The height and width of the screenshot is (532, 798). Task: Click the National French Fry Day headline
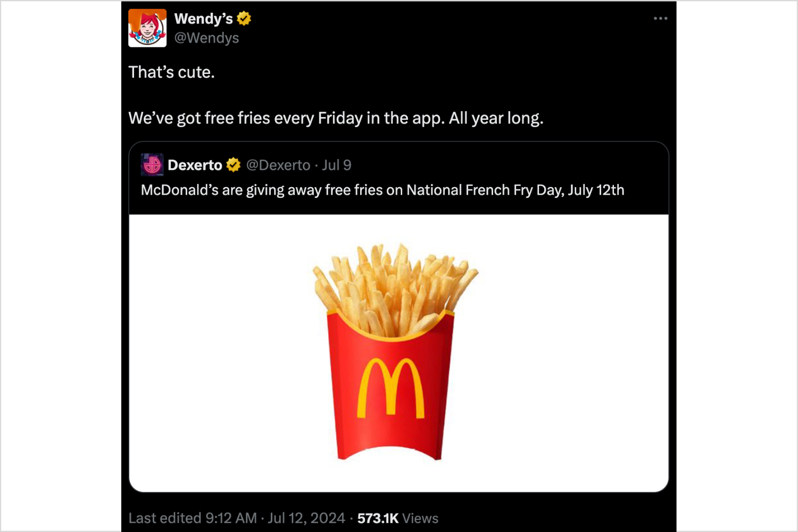[x=383, y=190]
